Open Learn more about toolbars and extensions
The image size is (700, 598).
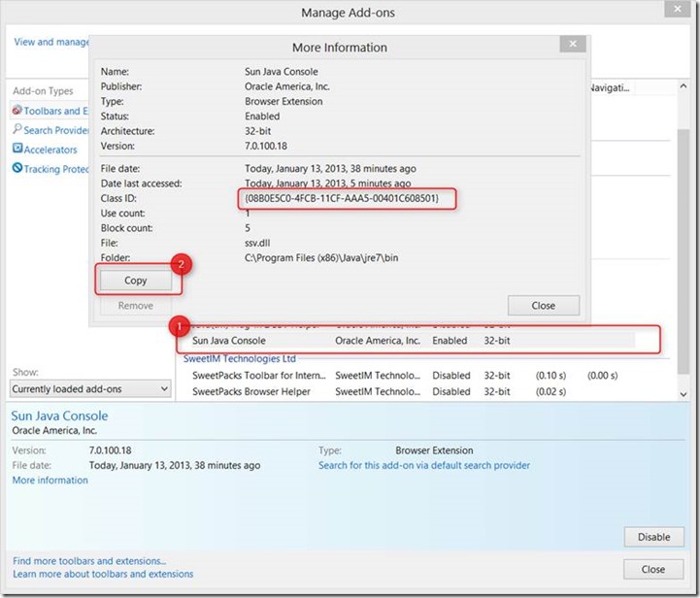click(103, 574)
